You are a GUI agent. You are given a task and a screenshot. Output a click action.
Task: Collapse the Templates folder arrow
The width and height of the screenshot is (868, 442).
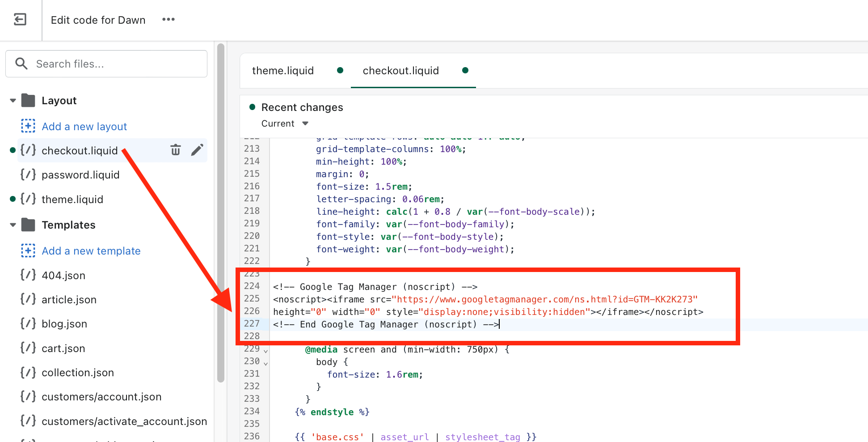click(13, 225)
